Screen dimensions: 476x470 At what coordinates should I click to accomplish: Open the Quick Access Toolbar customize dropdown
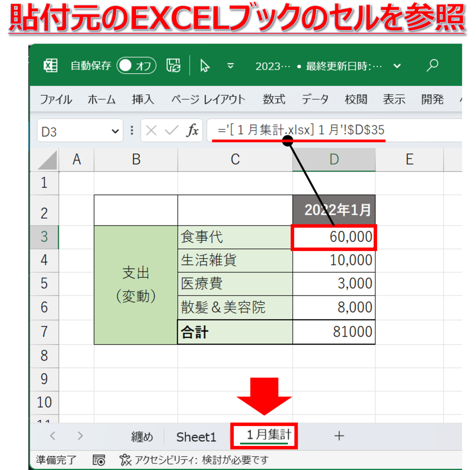pos(230,66)
